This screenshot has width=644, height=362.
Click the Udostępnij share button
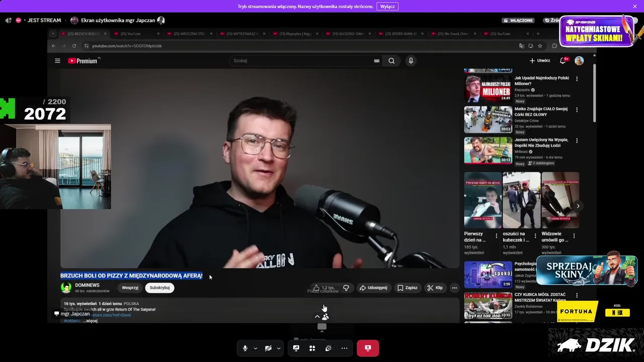pos(373,288)
